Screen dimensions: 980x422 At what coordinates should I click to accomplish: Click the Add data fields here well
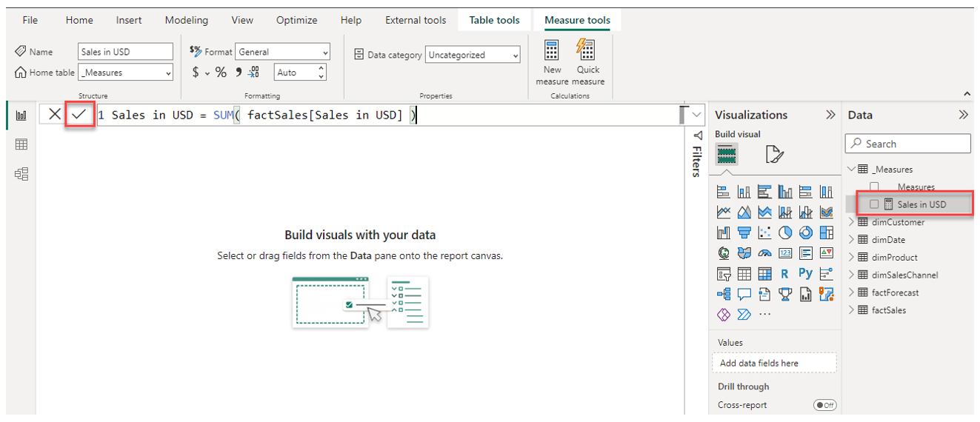(x=774, y=363)
